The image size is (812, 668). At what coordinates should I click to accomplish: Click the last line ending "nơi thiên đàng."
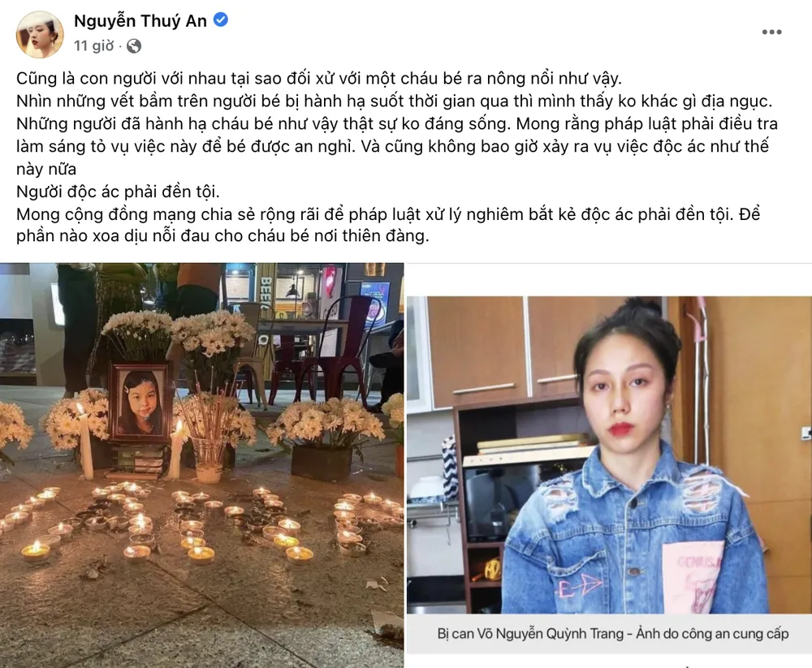222,236
